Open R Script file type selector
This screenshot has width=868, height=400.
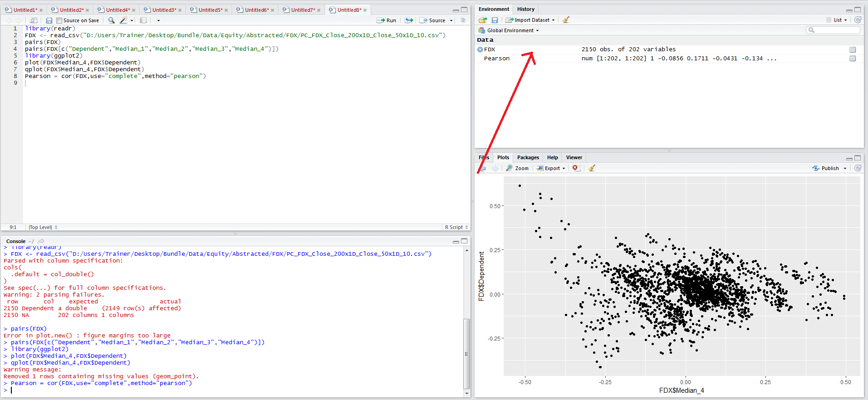pos(456,227)
